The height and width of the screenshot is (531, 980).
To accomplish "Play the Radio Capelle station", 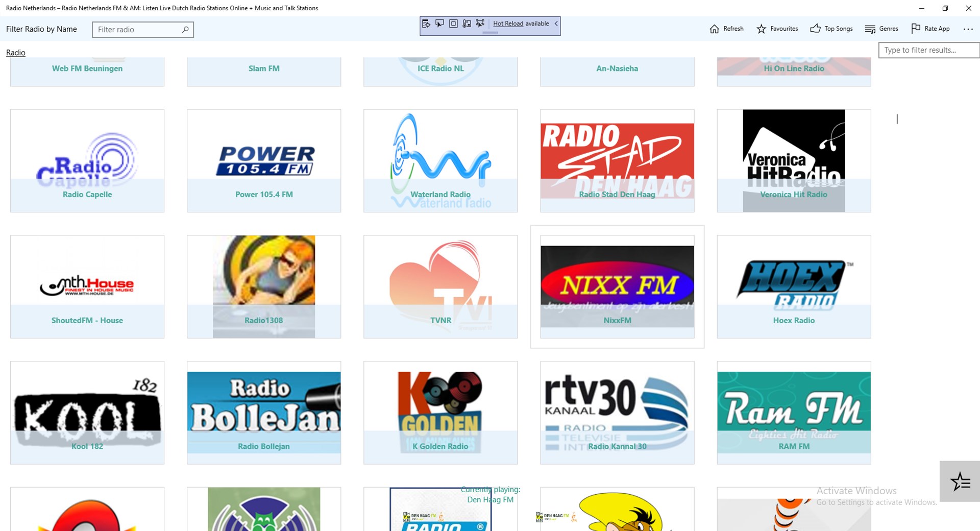I will [x=87, y=161].
